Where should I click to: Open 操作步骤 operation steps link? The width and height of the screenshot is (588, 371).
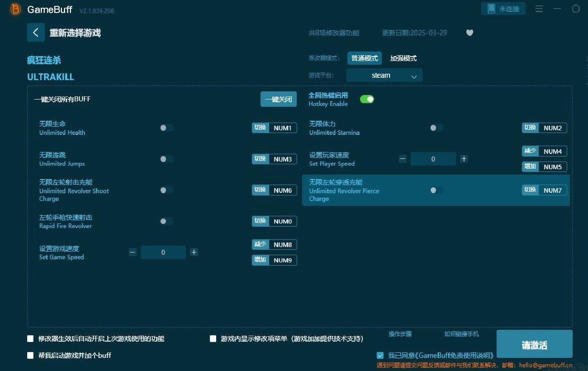[400, 334]
